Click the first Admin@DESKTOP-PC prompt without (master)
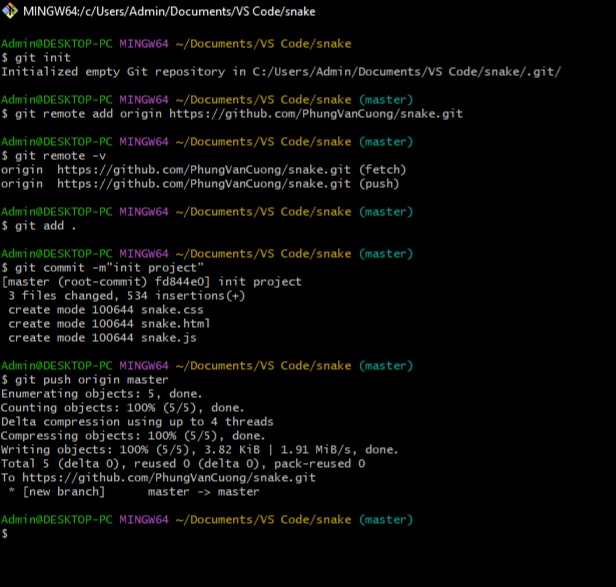The height and width of the screenshot is (587, 616). [x=176, y=44]
